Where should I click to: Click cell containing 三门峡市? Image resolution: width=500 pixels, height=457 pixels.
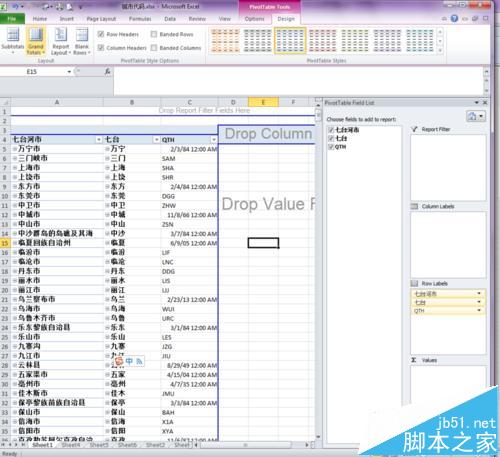[57, 158]
